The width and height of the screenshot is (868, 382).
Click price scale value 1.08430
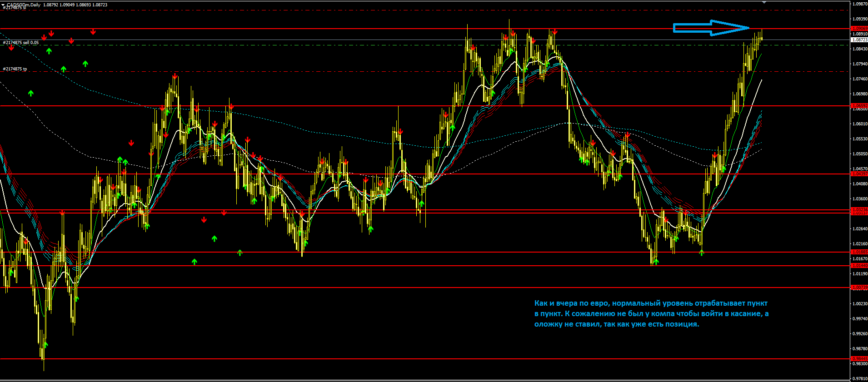click(x=859, y=49)
